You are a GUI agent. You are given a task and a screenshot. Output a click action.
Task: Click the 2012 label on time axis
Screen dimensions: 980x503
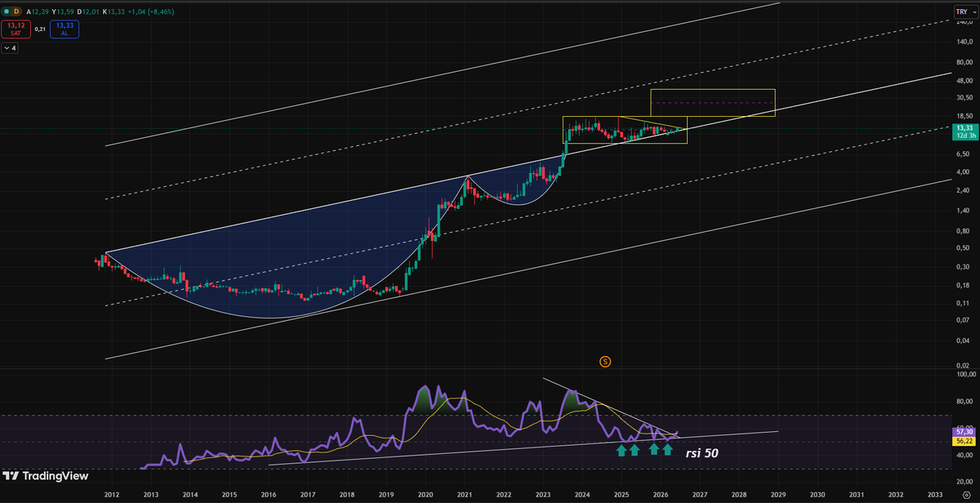click(112, 495)
